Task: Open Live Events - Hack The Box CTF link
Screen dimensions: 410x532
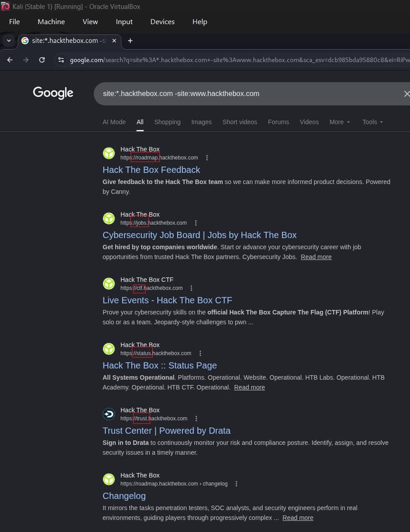Action: pos(168,300)
